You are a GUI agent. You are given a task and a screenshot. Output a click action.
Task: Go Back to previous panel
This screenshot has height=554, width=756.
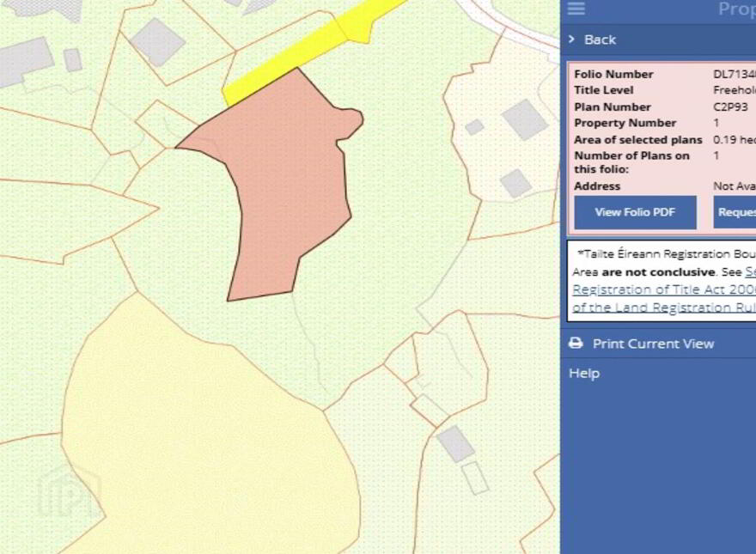600,40
